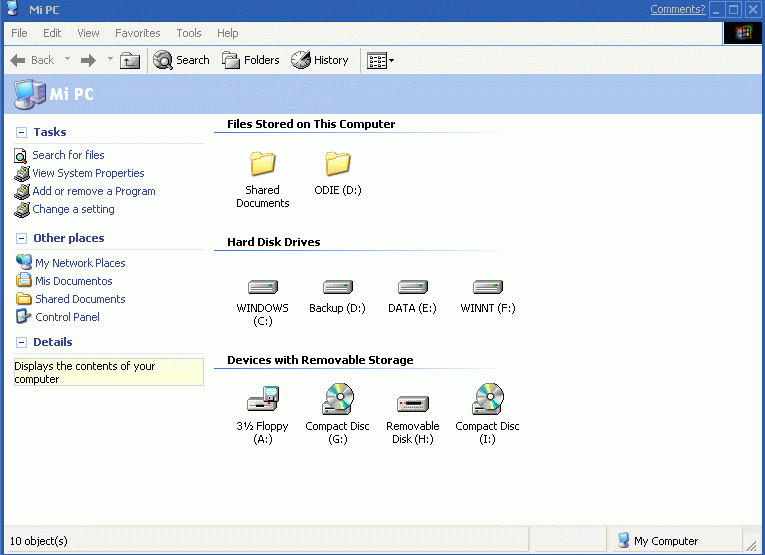This screenshot has width=765, height=555.
Task: Click the Change a setting link
Action: point(73,209)
